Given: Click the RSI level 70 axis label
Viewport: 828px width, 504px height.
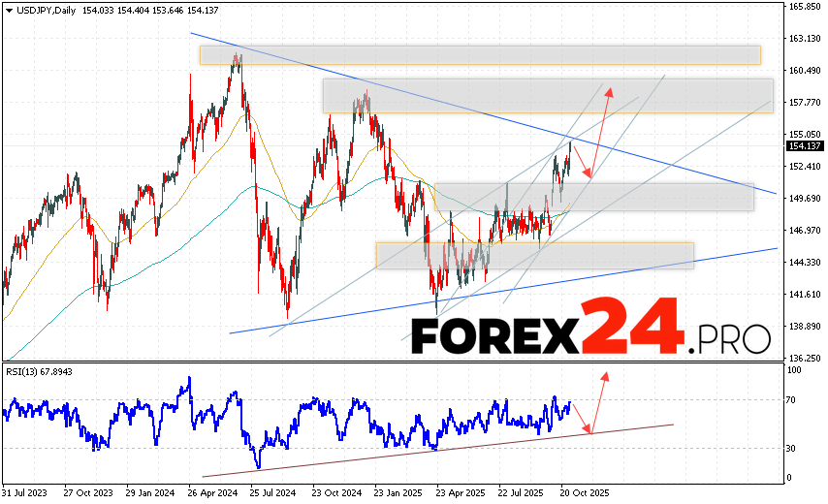Looking at the screenshot, I should pos(791,399).
